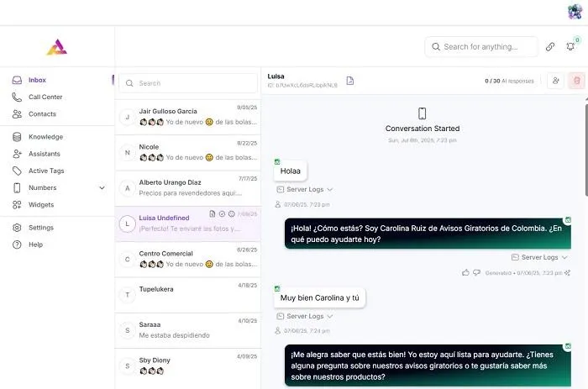Expand Server Logs under 'Holaa'
588x389 pixels.
[304, 189]
